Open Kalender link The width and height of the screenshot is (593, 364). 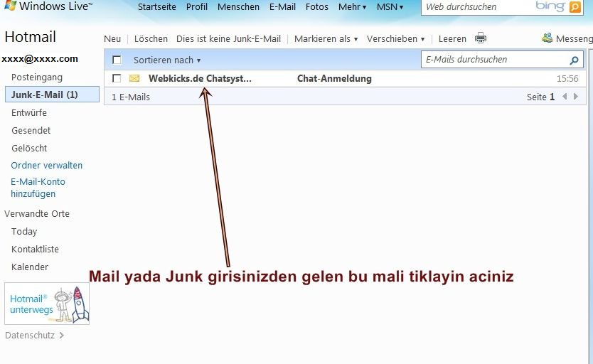[30, 267]
